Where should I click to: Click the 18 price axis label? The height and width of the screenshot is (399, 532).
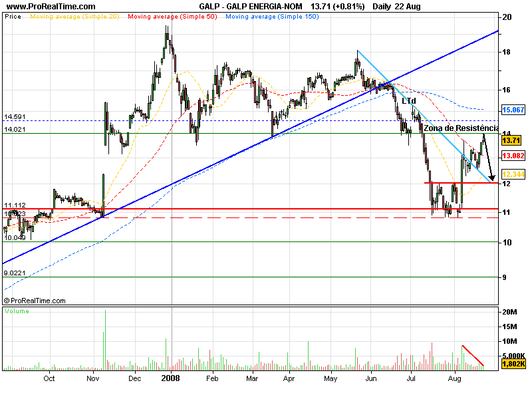pos(507,53)
